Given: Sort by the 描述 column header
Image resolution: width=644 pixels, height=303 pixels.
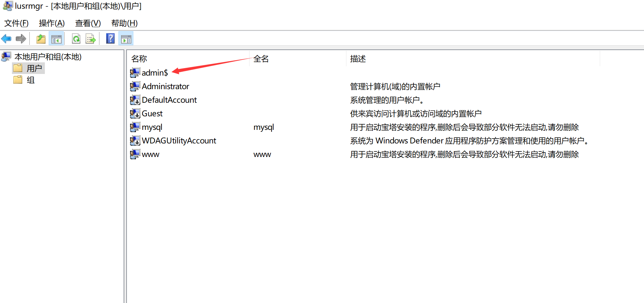Looking at the screenshot, I should (x=358, y=59).
